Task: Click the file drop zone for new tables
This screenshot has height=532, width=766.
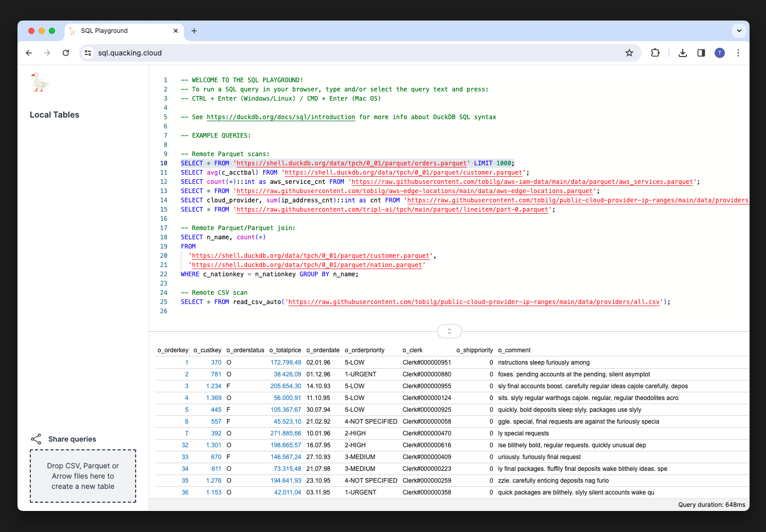Action: click(x=83, y=476)
